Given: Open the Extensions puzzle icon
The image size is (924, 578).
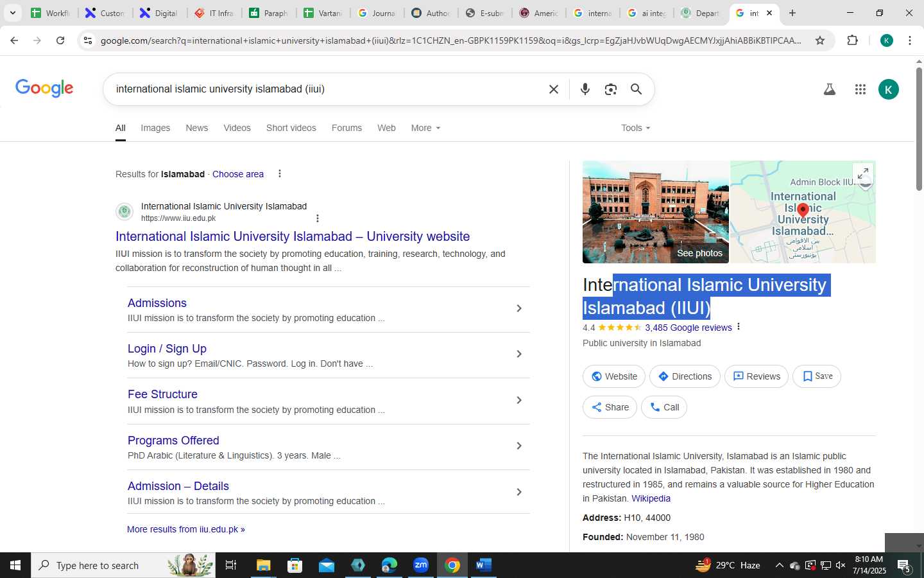Looking at the screenshot, I should tap(852, 40).
